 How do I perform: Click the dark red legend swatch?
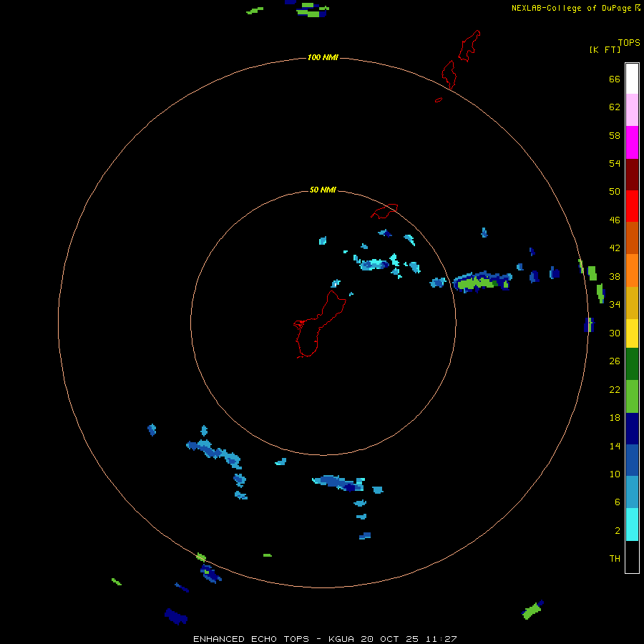click(x=632, y=174)
